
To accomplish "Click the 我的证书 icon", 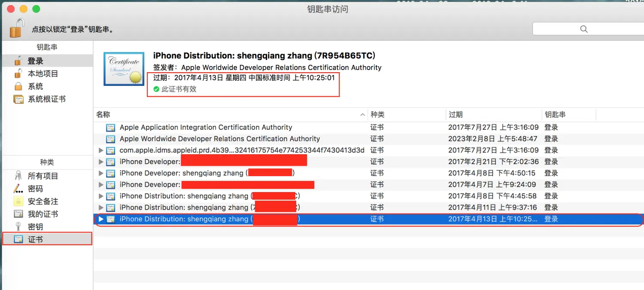I will click(x=18, y=214).
